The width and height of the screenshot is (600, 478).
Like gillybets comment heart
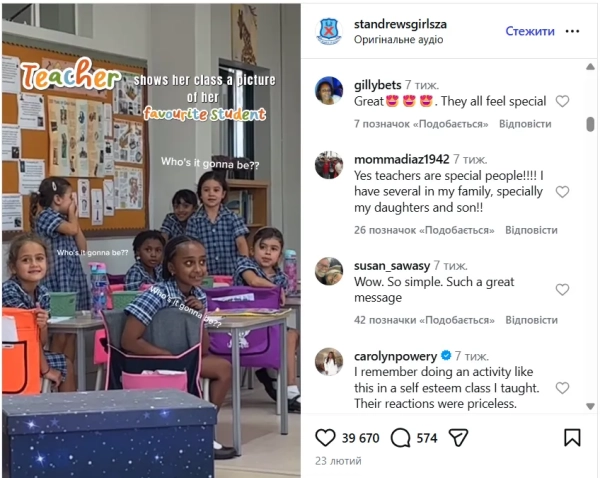562,101
